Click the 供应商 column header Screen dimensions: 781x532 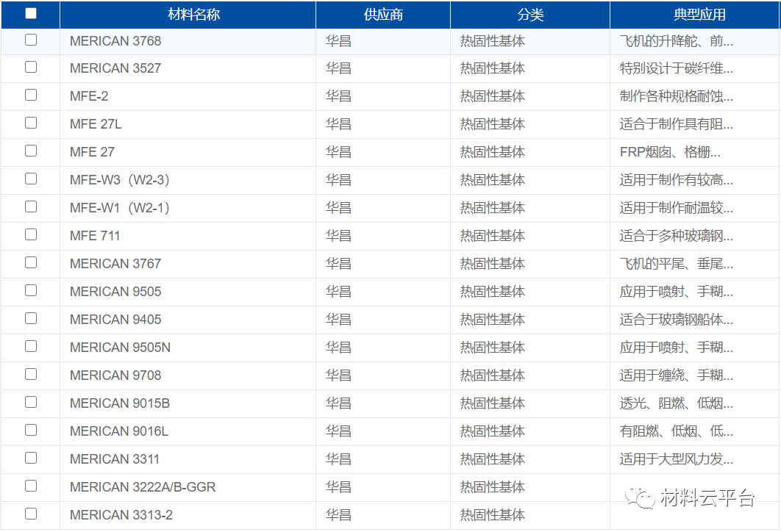pyautogui.click(x=383, y=15)
